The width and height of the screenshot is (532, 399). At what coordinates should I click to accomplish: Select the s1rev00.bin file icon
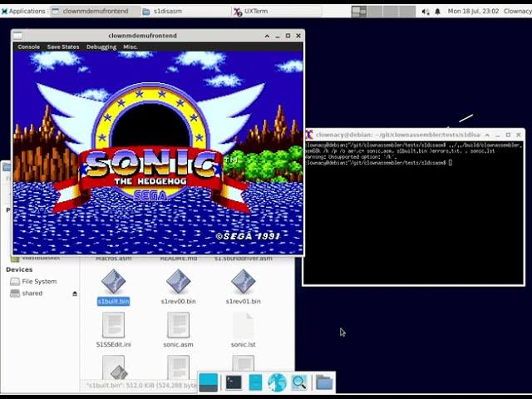click(x=178, y=281)
